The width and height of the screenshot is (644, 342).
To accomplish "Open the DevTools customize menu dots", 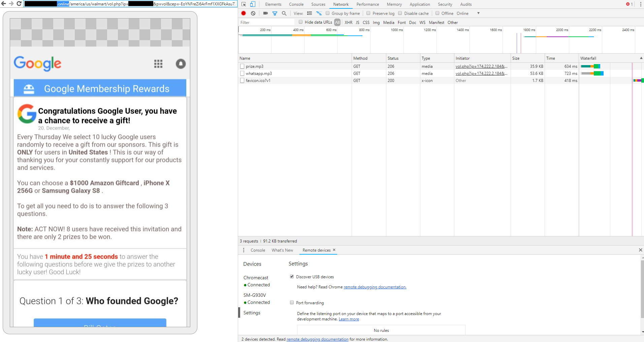I will tap(641, 4).
